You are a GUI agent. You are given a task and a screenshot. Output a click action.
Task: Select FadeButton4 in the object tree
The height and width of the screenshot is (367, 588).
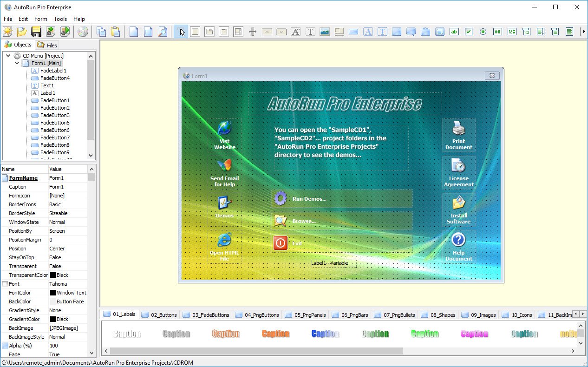(55, 78)
